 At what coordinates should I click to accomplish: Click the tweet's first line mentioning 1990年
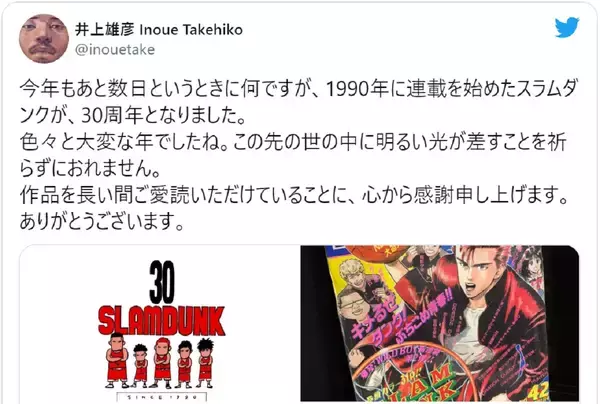(x=298, y=89)
